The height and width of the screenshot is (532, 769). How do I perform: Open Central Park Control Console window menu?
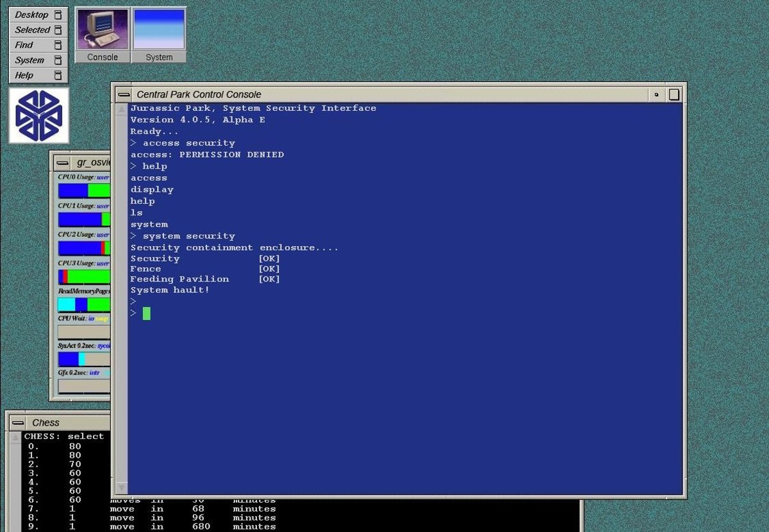(124, 94)
